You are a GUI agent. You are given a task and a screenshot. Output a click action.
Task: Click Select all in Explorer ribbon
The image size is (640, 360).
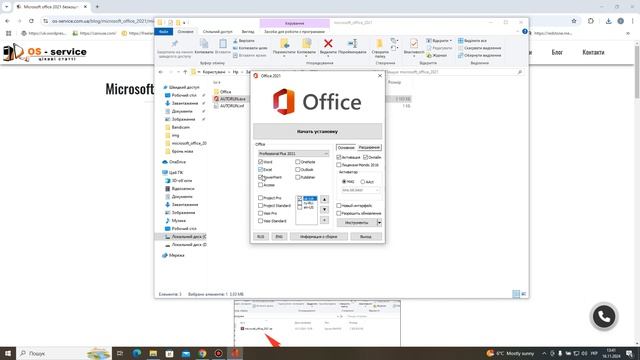point(472,41)
